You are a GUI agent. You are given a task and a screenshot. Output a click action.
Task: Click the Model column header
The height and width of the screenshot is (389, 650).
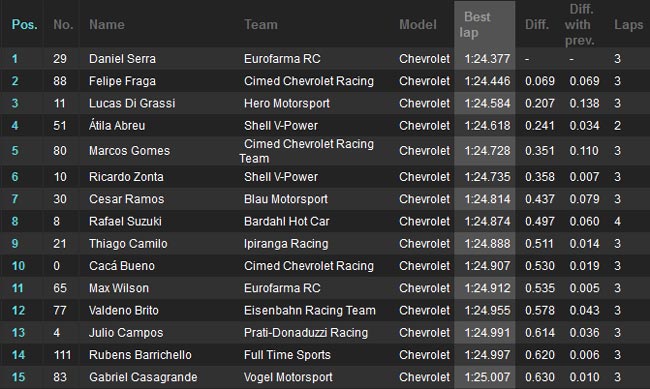click(417, 24)
